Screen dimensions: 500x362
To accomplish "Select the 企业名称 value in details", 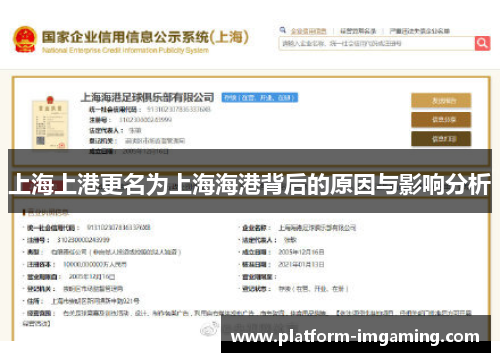I will tap(317, 228).
